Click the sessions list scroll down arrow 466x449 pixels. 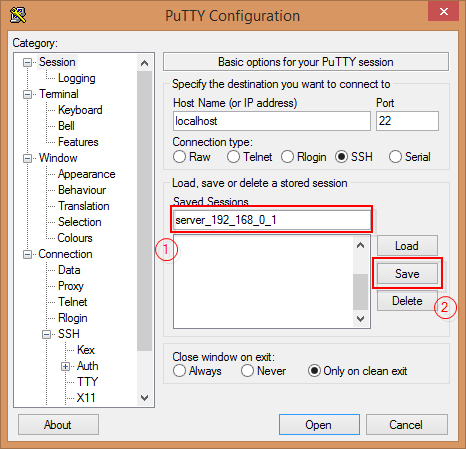click(360, 318)
